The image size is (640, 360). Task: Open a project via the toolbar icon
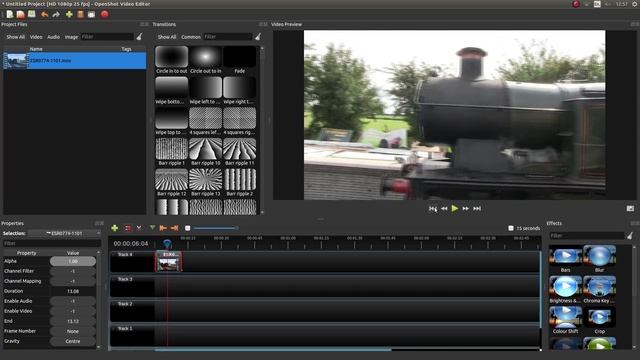tap(20, 14)
